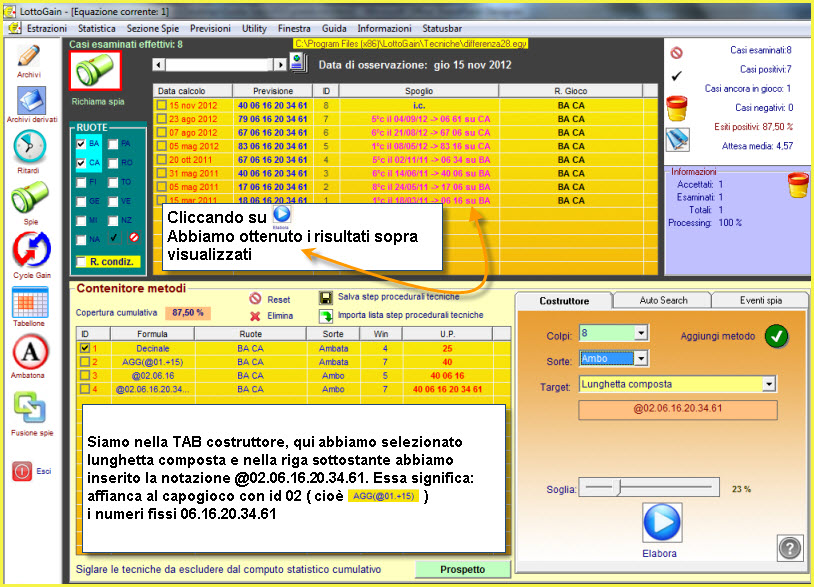814x587 pixels.
Task: Click the Reset prohibition icon
Action: point(255,298)
